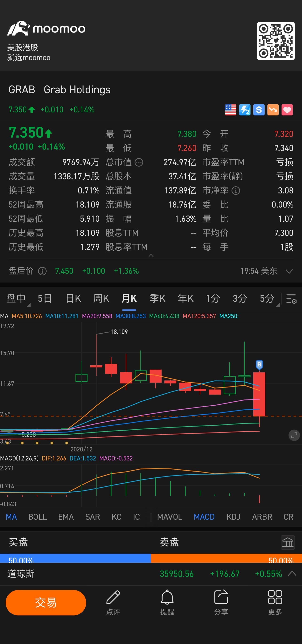Switch to 季K quarterly candlestick tab
302x644 pixels.
tap(157, 298)
